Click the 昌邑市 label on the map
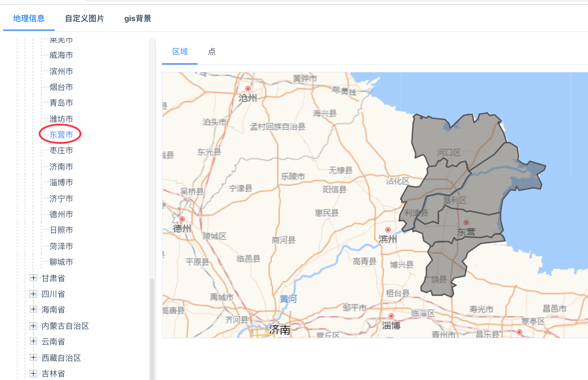This screenshot has width=588, height=380. [x=554, y=309]
